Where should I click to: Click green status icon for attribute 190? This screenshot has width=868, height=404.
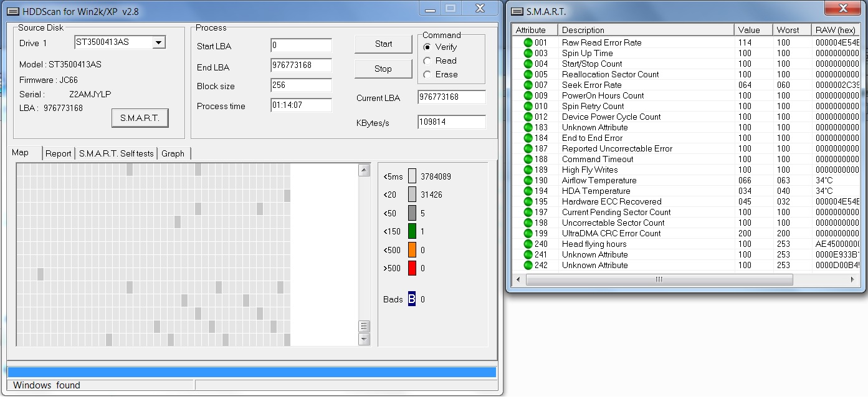tap(528, 180)
